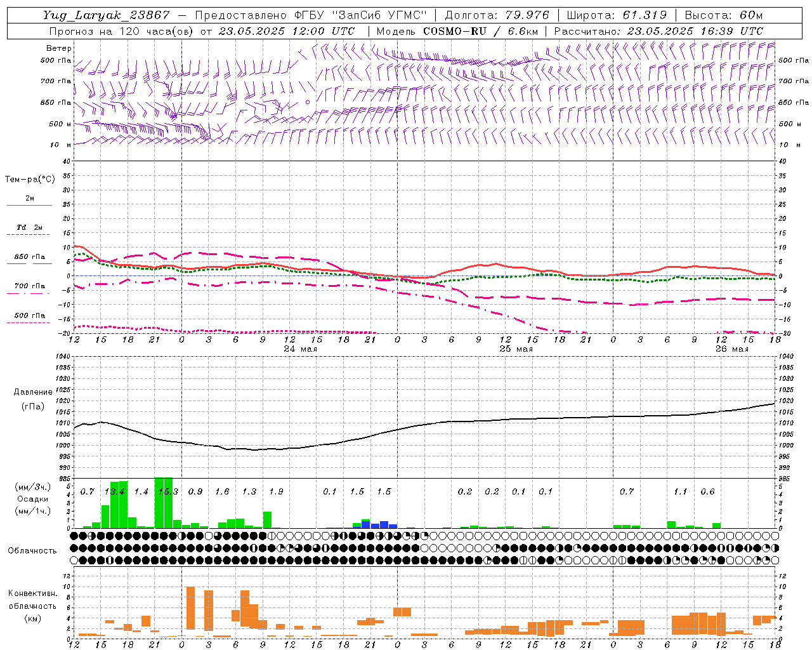The height and width of the screenshot is (650, 812).
Task: Select the 850 гПа legend entry
Action: click(29, 260)
